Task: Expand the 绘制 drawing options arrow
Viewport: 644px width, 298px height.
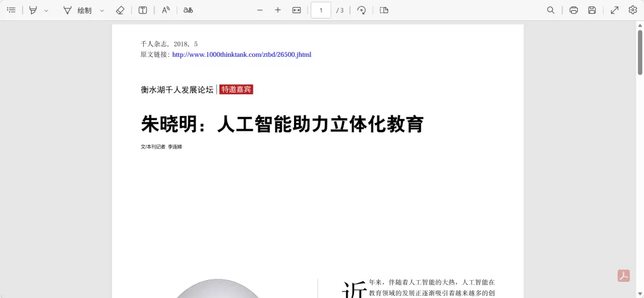Action: point(102,10)
